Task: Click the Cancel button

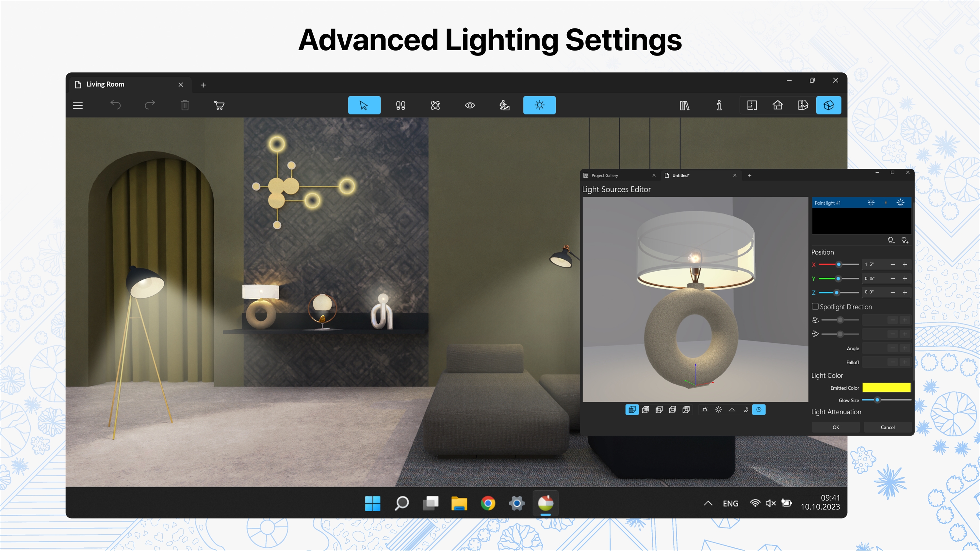Action: pos(888,427)
